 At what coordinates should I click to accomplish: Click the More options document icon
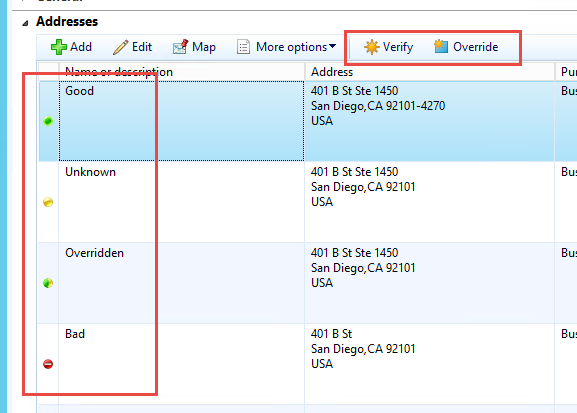[243, 47]
